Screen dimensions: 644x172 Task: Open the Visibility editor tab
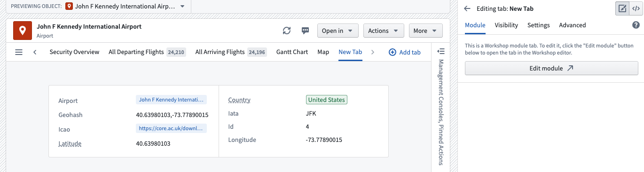(506, 25)
